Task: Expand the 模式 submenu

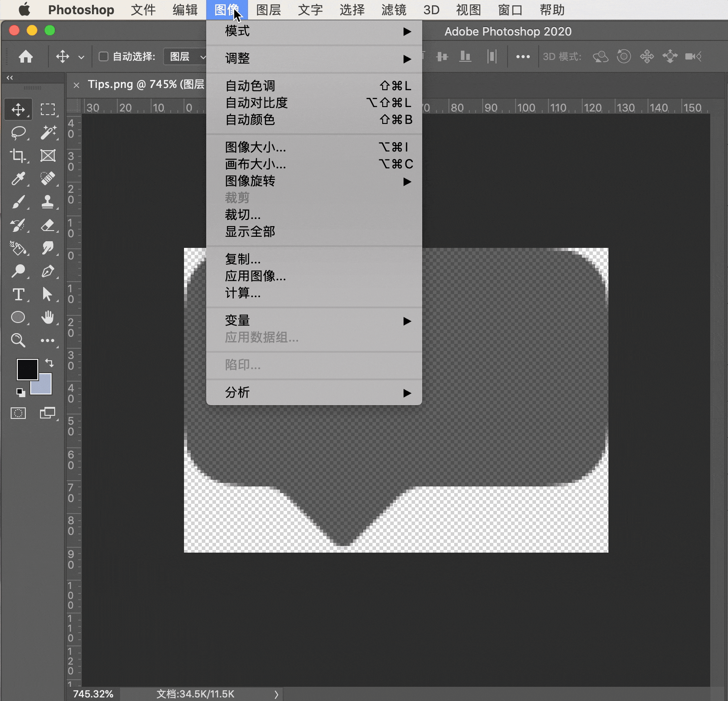Action: [x=314, y=32]
